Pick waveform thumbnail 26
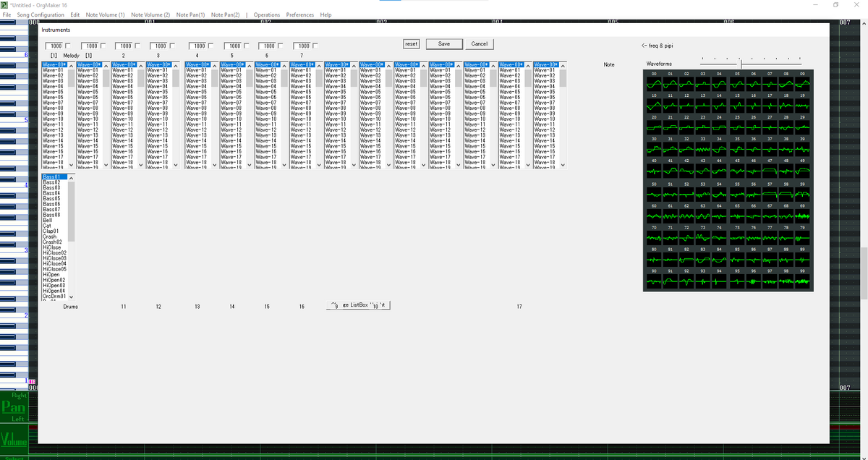This screenshot has height=460, width=868. click(753, 126)
